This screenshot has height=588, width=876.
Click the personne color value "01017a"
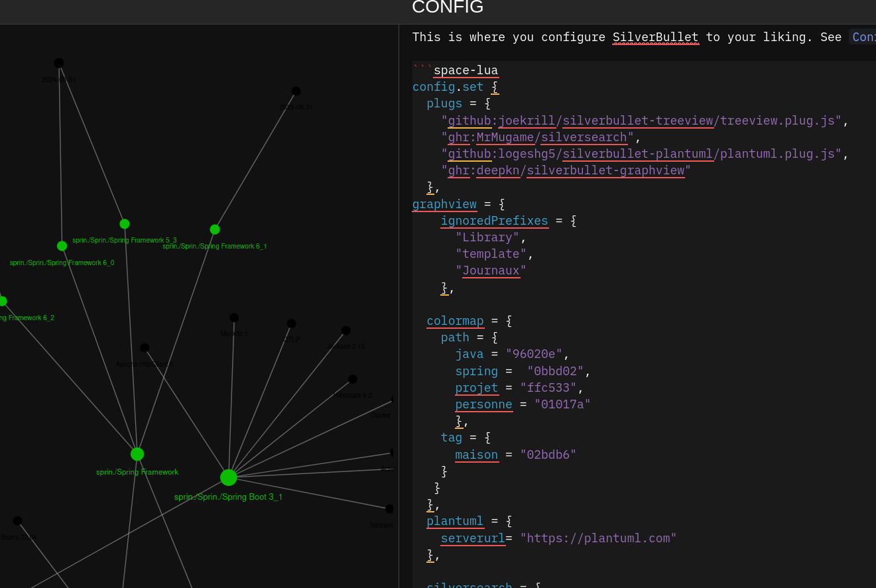[562, 404]
